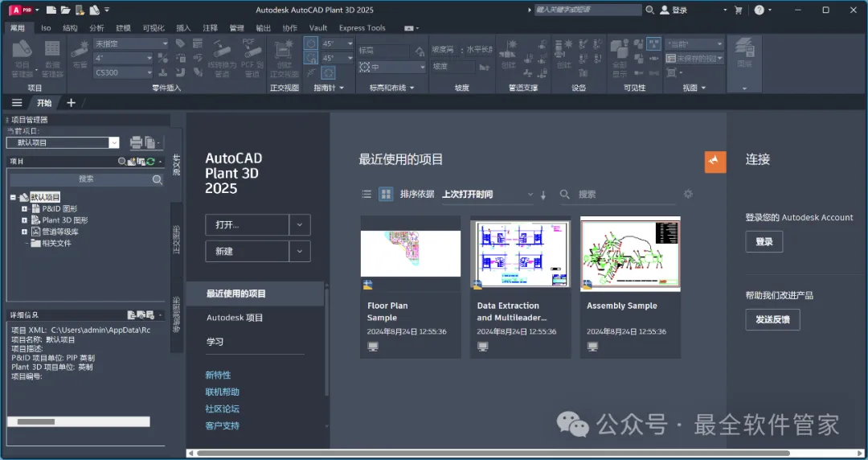Click the magnifier icon in project tree search

[x=158, y=179]
